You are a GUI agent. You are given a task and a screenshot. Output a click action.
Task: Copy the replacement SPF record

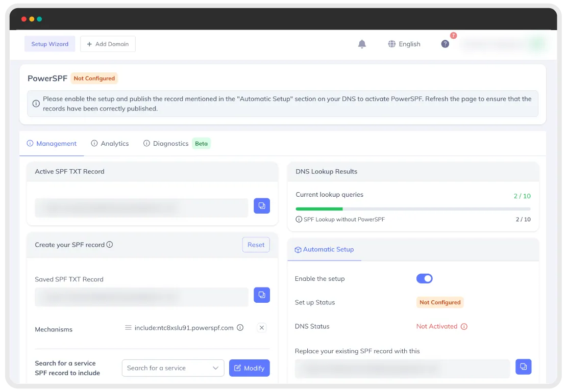pyautogui.click(x=523, y=367)
